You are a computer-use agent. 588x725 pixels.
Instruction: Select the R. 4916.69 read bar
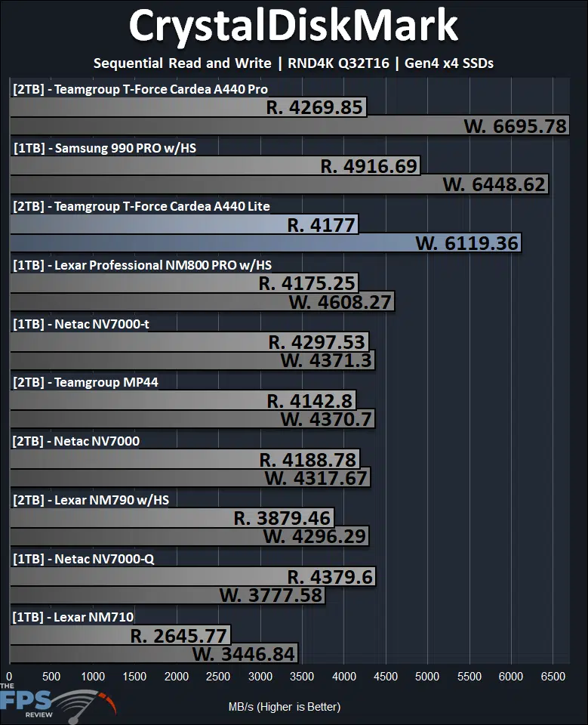[215, 165]
